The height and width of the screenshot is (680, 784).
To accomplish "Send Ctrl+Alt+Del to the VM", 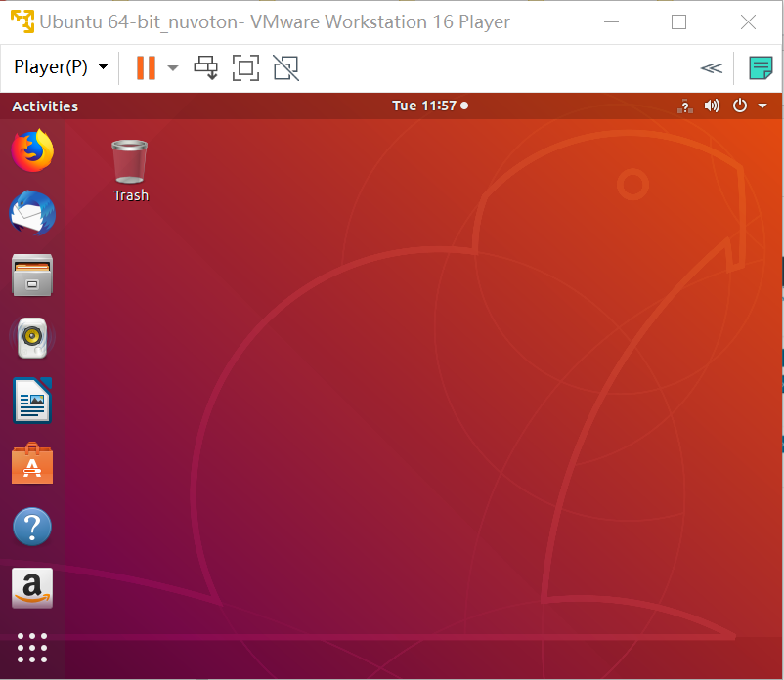I will coord(206,67).
